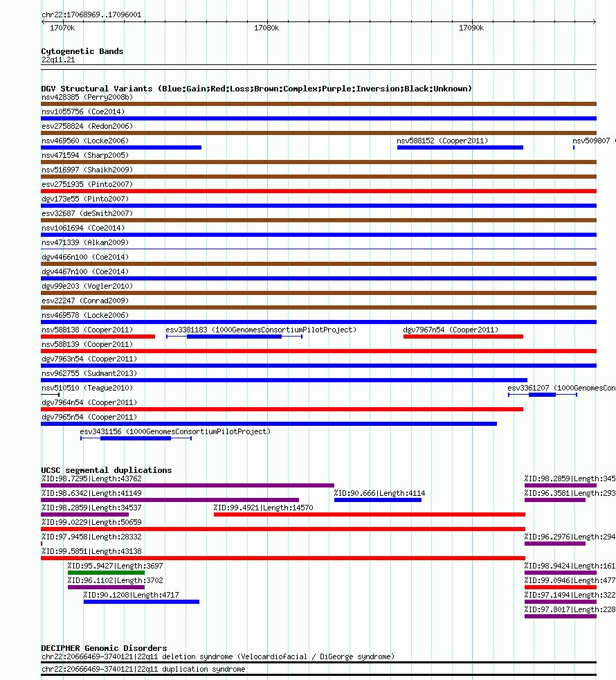
Task: Click DECIPHER Genomic Disorders track title
Action: (104, 648)
